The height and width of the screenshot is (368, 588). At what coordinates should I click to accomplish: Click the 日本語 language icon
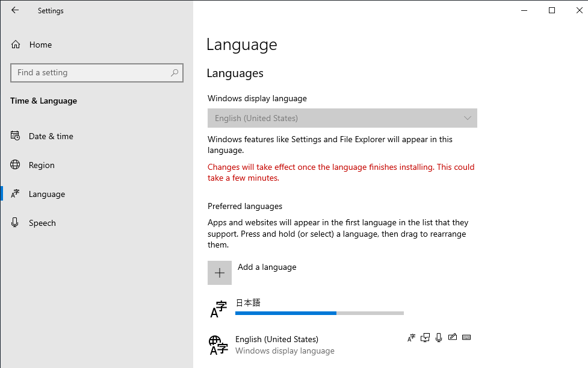pyautogui.click(x=218, y=309)
